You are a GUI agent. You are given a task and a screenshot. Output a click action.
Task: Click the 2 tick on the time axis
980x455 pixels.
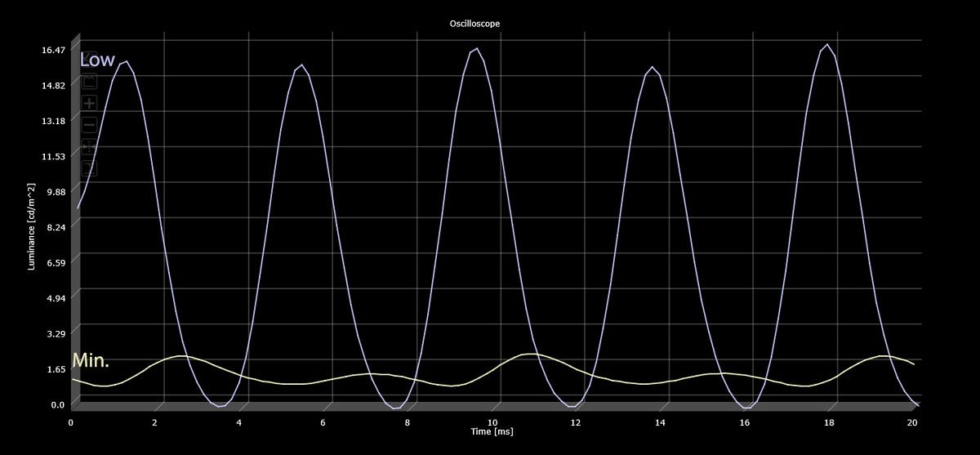155,422
